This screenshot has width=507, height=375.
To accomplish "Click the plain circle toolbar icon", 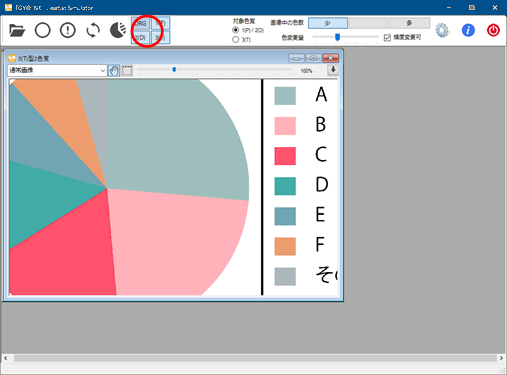I will tap(43, 30).
